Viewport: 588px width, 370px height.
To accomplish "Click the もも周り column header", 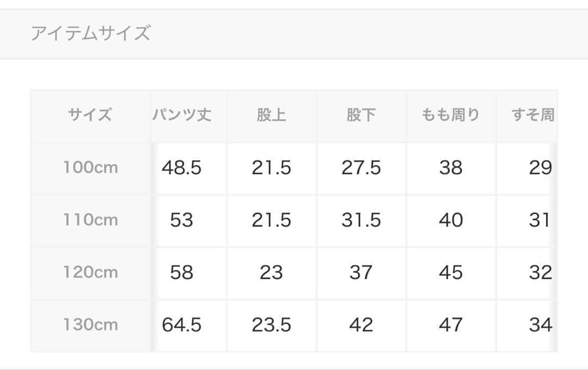I will (x=451, y=115).
